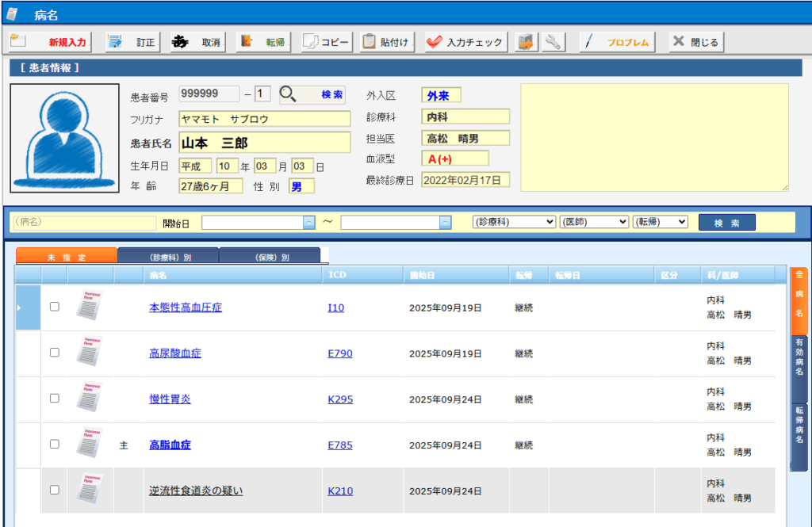
Task: Run 入力チェック input check
Action: 465,42
